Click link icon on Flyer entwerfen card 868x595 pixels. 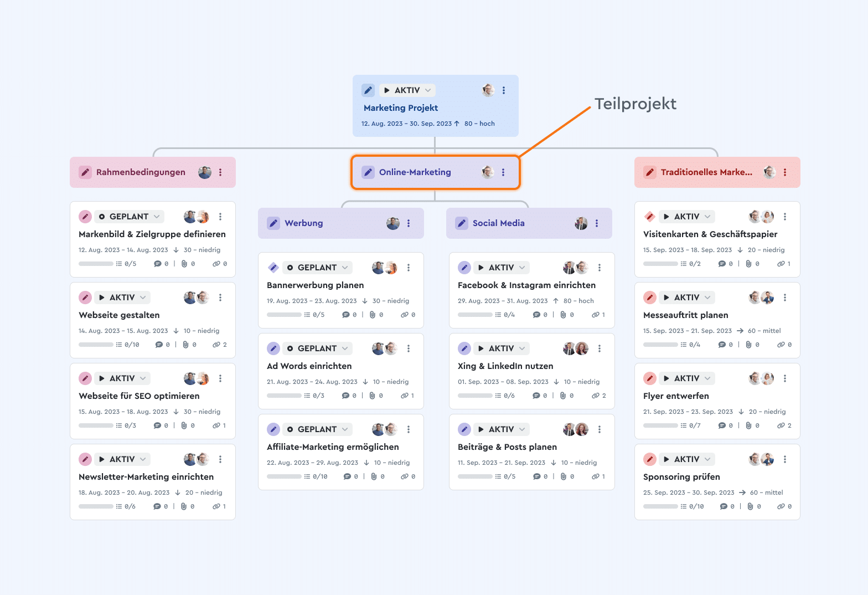point(781,425)
